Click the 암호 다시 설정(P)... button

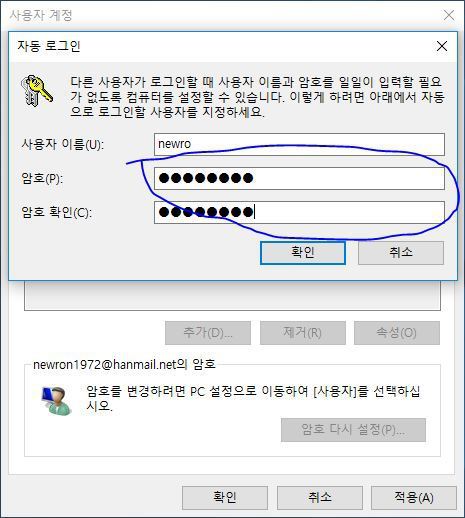(353, 430)
